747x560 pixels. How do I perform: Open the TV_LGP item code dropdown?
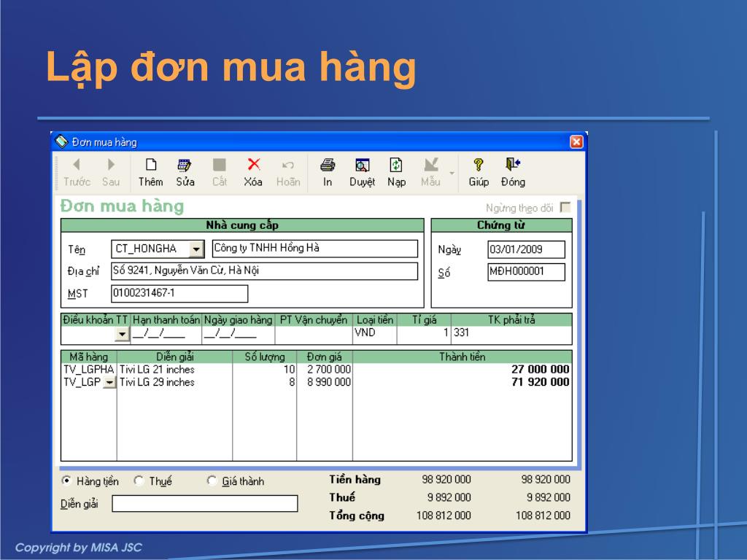[109, 382]
